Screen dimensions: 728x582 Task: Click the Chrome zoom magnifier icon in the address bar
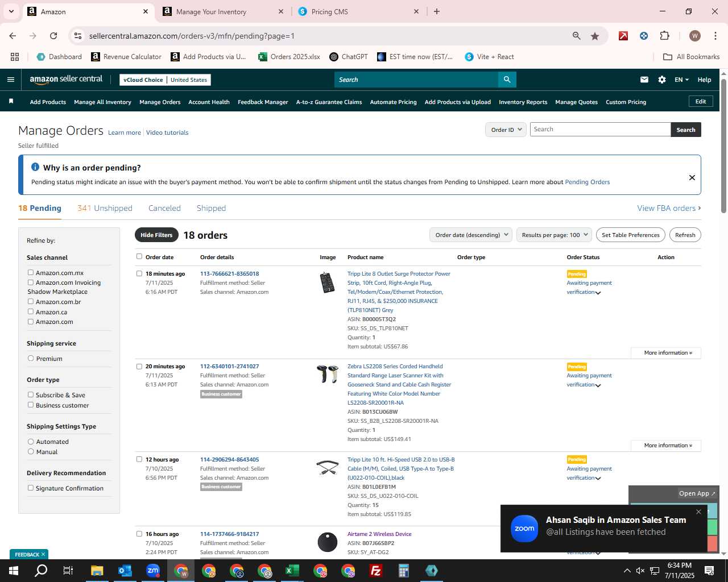577,36
